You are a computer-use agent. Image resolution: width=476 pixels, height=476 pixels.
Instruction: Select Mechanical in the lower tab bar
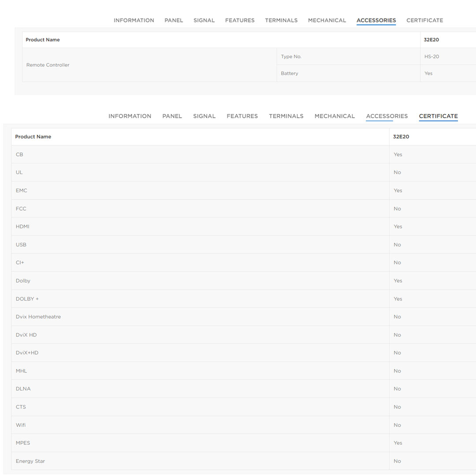335,116
